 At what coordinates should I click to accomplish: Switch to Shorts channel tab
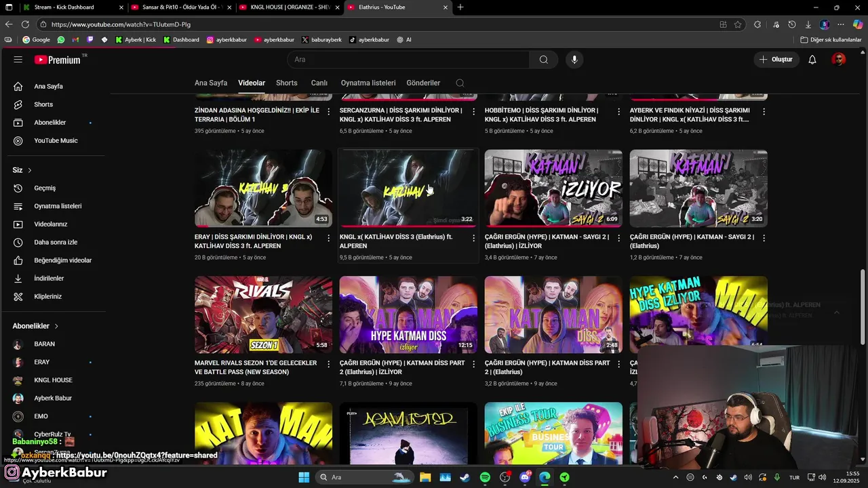click(x=287, y=83)
